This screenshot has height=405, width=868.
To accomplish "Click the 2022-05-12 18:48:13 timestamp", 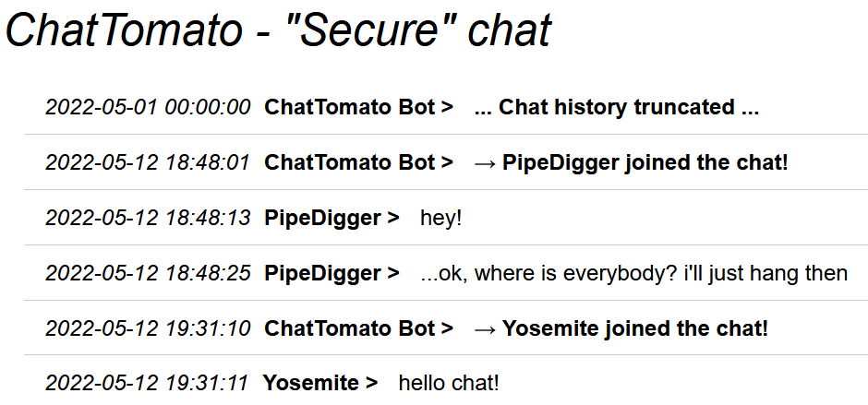I will click(x=148, y=218).
